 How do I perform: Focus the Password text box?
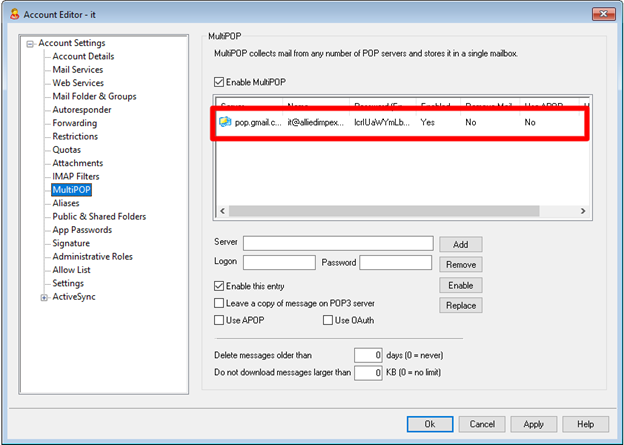click(395, 263)
